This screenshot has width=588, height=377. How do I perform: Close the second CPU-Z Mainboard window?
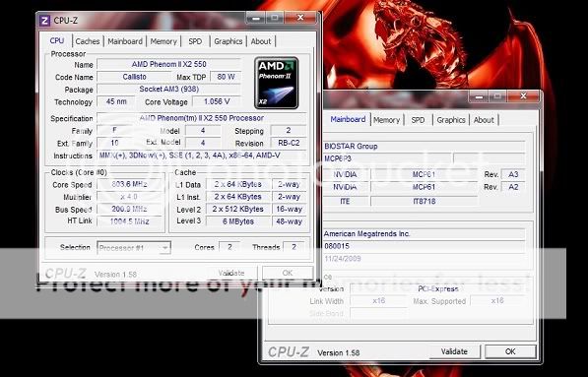coord(523,96)
